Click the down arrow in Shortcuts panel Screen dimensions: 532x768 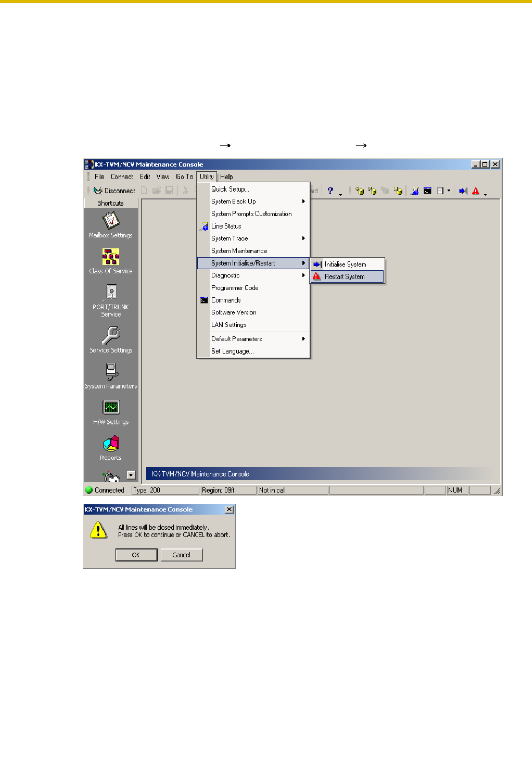(131, 474)
